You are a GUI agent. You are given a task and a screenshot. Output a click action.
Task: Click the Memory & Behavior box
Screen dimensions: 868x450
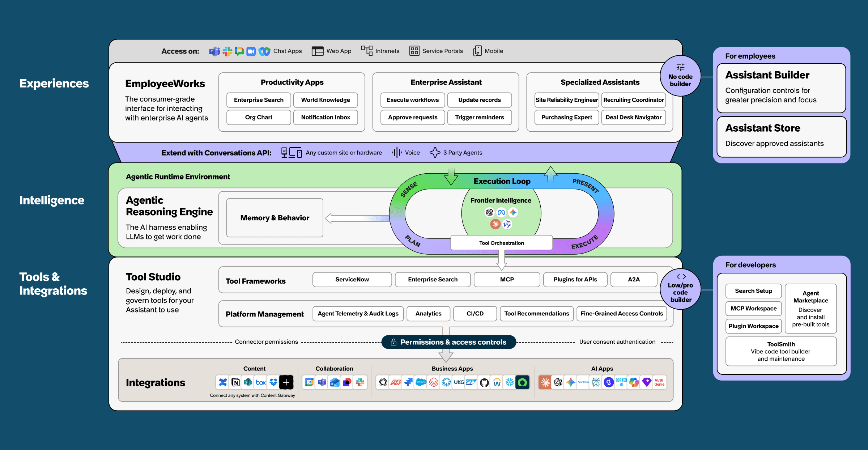click(x=275, y=218)
